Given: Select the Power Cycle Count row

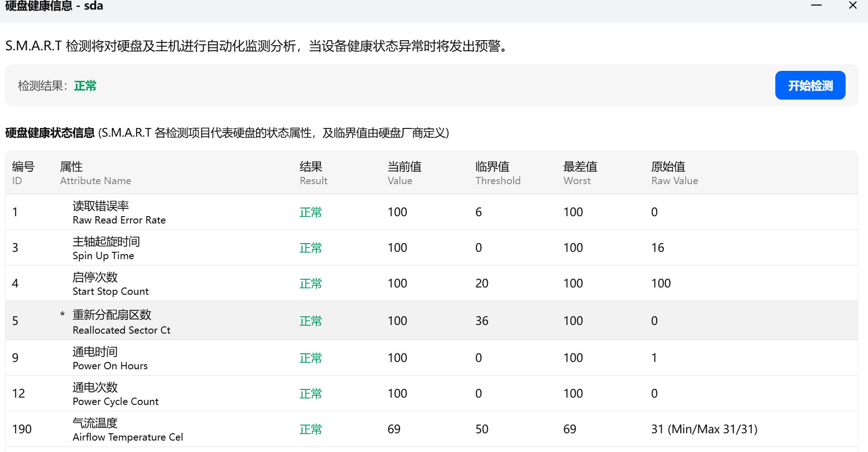Looking at the screenshot, I should [320, 394].
